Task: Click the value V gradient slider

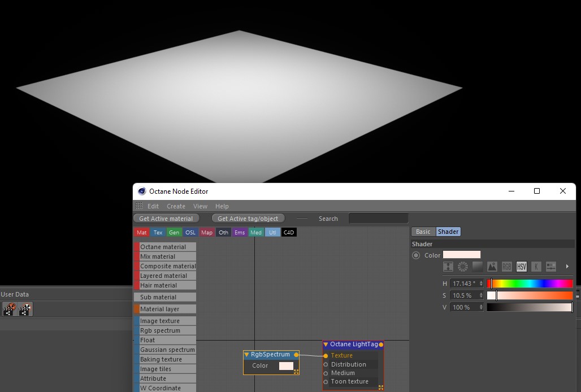Action: [x=530, y=307]
